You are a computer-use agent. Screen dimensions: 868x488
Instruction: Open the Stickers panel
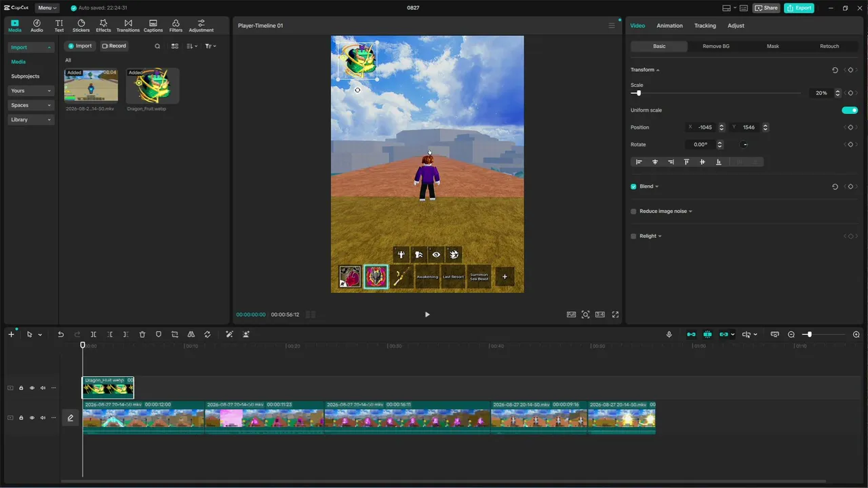pos(81,26)
